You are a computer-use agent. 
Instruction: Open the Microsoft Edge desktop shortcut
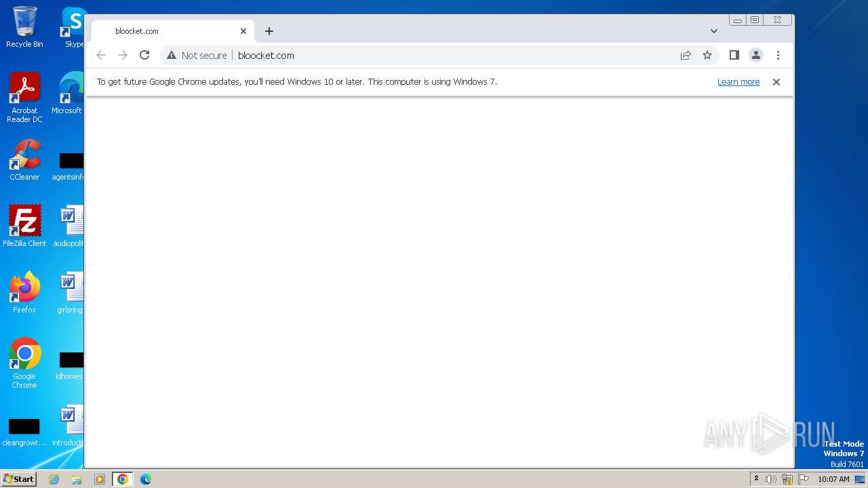point(68,94)
